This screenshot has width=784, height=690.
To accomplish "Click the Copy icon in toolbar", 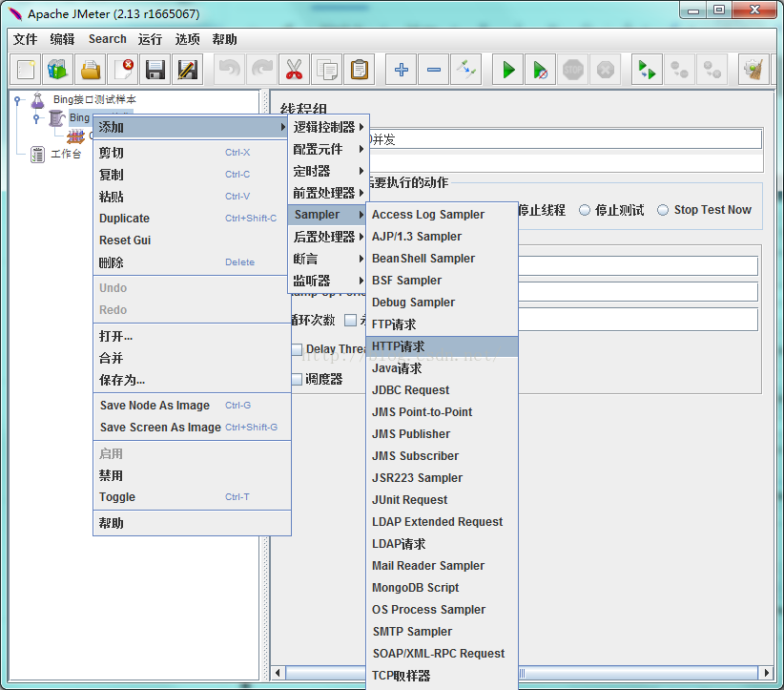I will 327,70.
